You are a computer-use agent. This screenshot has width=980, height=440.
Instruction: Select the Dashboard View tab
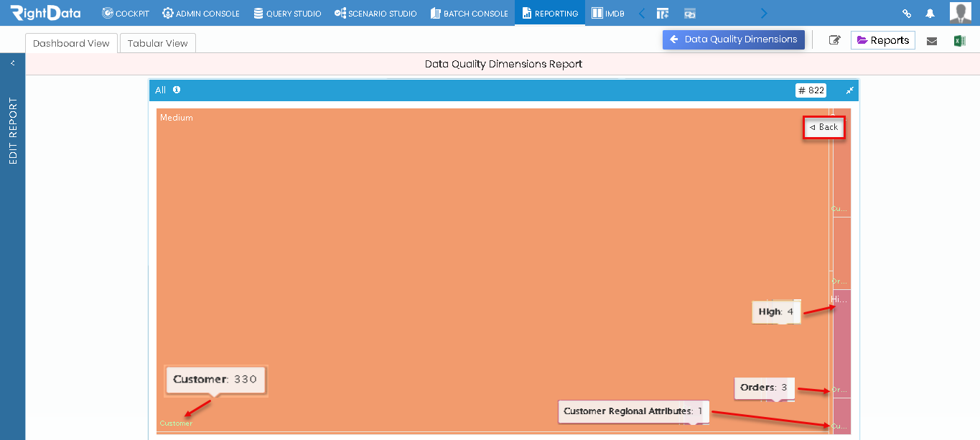pyautogui.click(x=71, y=43)
